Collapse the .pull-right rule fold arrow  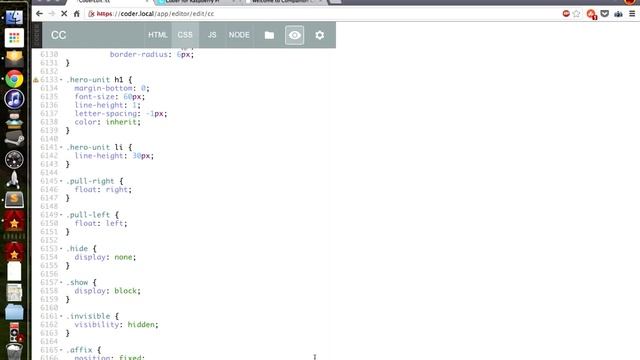tap(61, 181)
